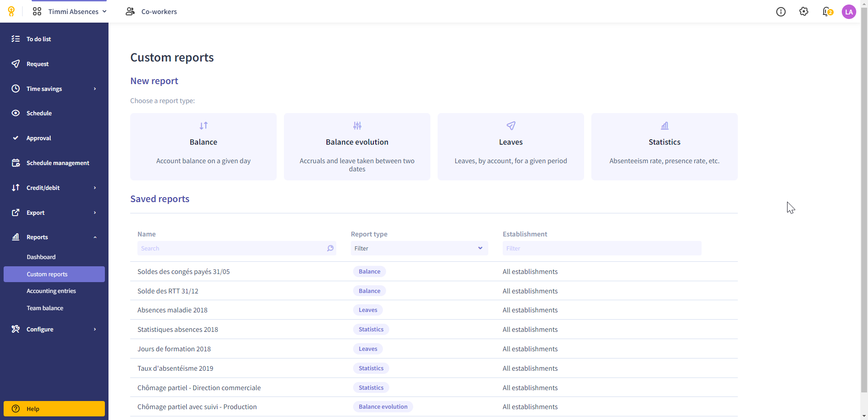Open Accounting entries under Reports
868x420 pixels.
[x=54, y=291]
